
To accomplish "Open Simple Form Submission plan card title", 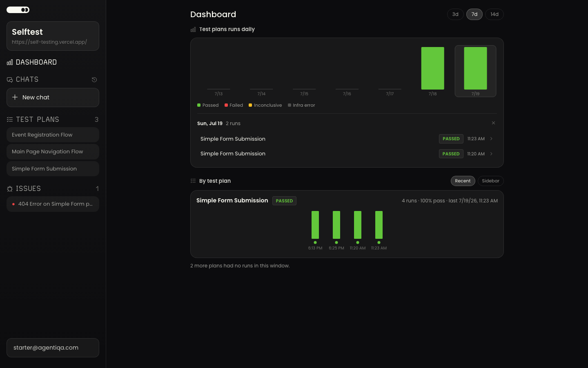I will click(232, 200).
